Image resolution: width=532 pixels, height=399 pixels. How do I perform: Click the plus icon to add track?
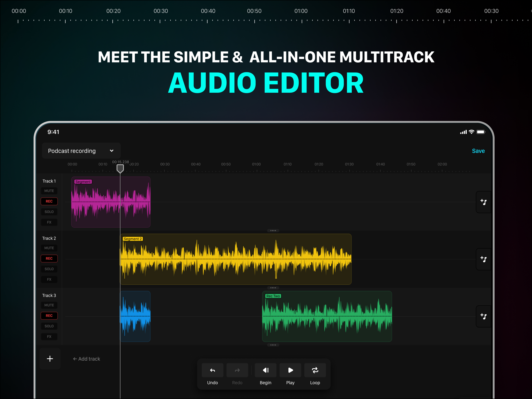(x=50, y=359)
